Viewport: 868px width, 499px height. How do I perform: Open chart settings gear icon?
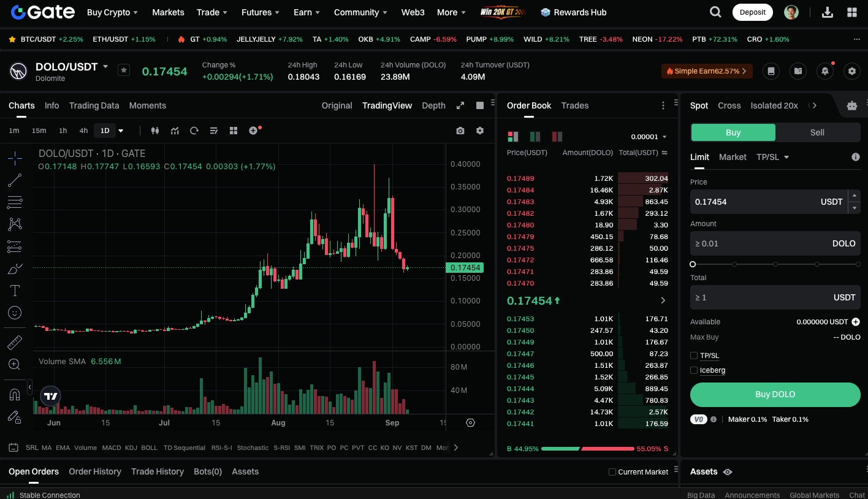(480, 131)
